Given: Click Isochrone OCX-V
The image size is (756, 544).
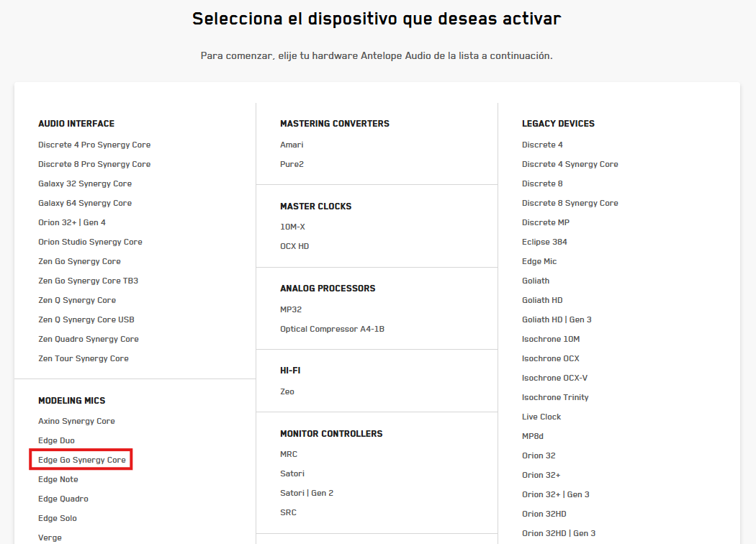Looking at the screenshot, I should tap(555, 378).
